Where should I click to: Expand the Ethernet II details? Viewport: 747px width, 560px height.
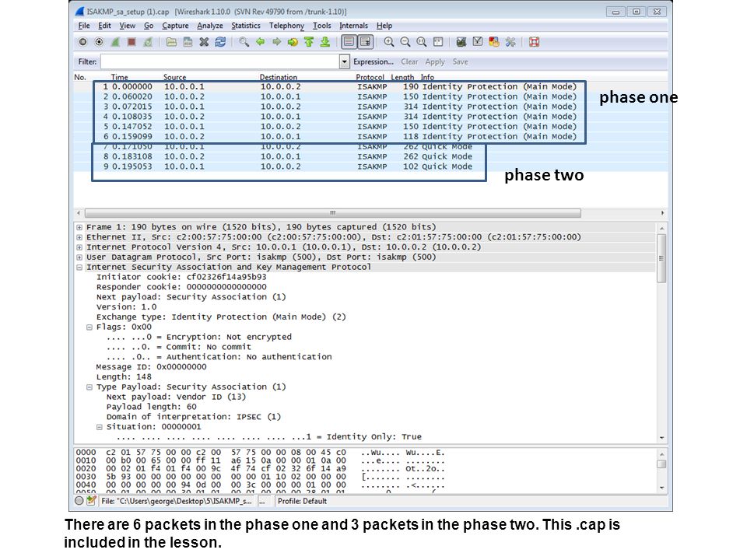point(79,237)
